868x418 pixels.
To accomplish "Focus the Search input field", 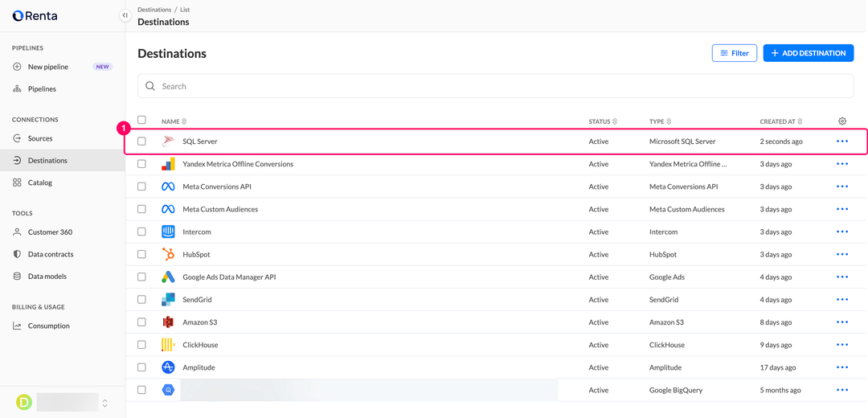I will [495, 86].
